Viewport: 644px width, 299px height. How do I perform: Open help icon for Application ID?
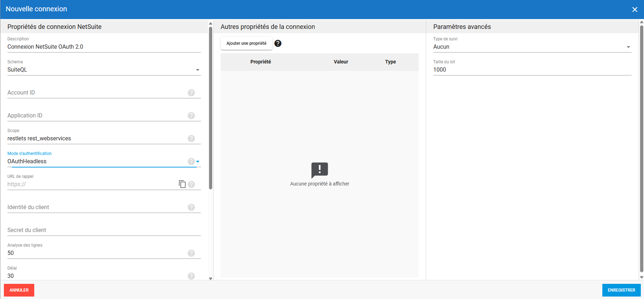[x=191, y=116]
